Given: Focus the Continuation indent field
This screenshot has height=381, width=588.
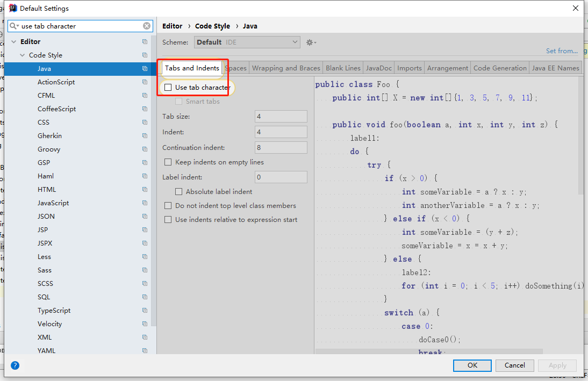Looking at the screenshot, I should coord(281,147).
